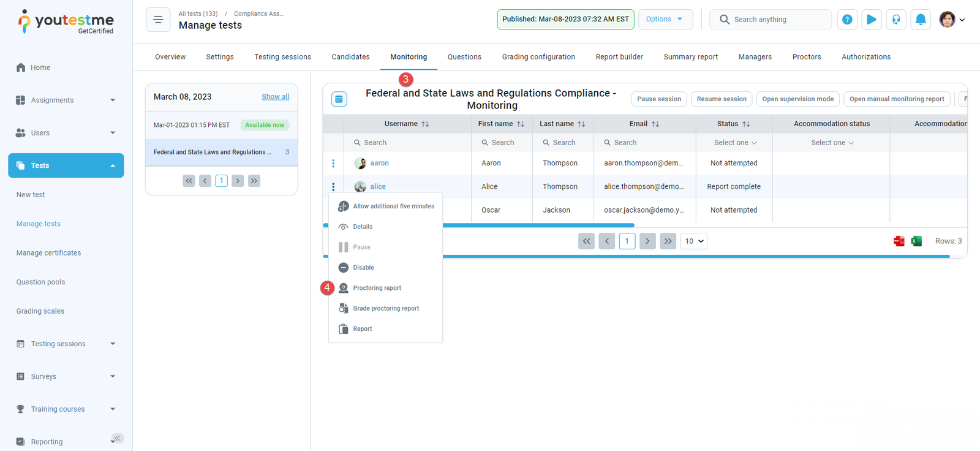Open three-dot actions menu for aaron
980x451 pixels.
pos(333,164)
